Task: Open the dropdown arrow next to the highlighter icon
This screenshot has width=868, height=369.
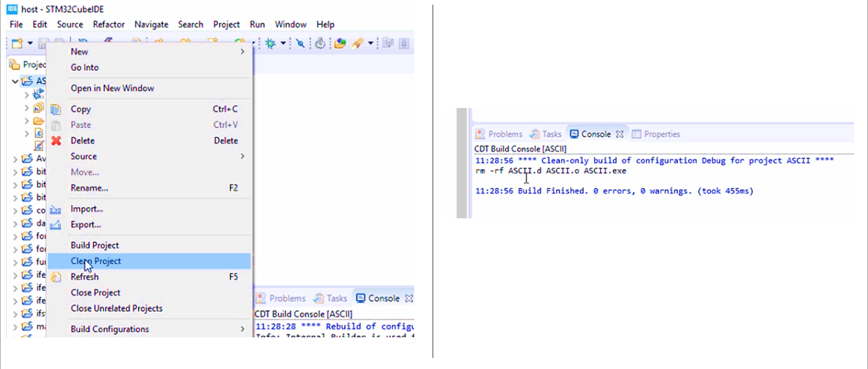Action: (370, 43)
